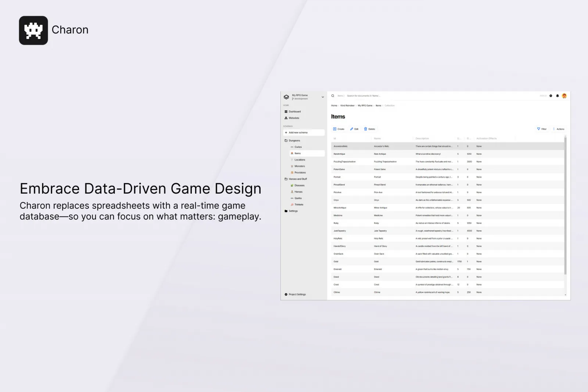This screenshot has width=588, height=392.
Task: Select the Citrine name cell
Action: pos(377,292)
